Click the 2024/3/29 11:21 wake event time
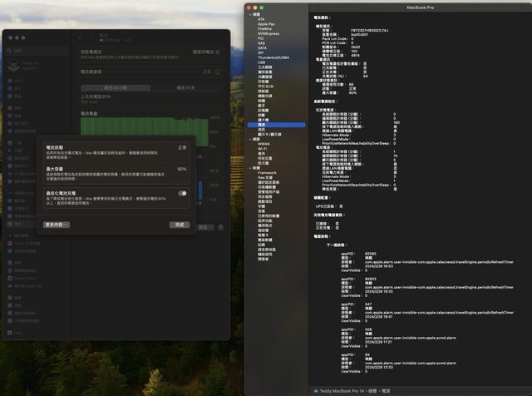The width and height of the screenshot is (532, 396). (378, 342)
